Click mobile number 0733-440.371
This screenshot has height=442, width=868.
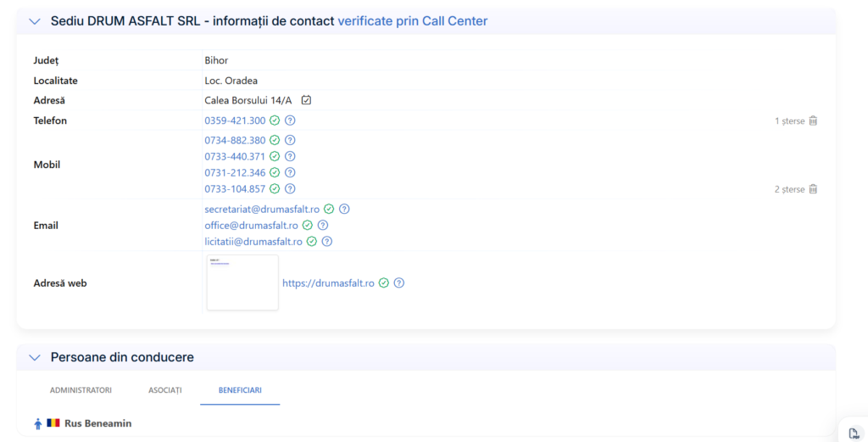pyautogui.click(x=235, y=157)
